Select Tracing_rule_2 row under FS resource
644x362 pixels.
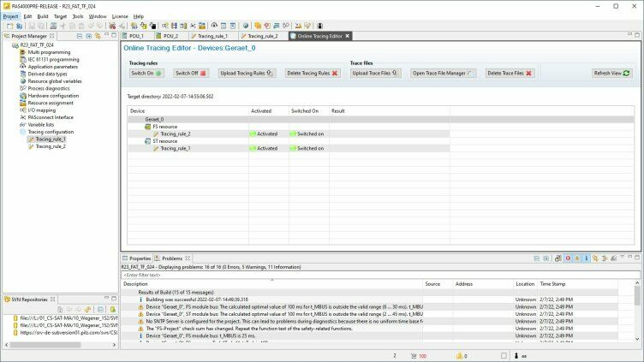click(x=175, y=134)
